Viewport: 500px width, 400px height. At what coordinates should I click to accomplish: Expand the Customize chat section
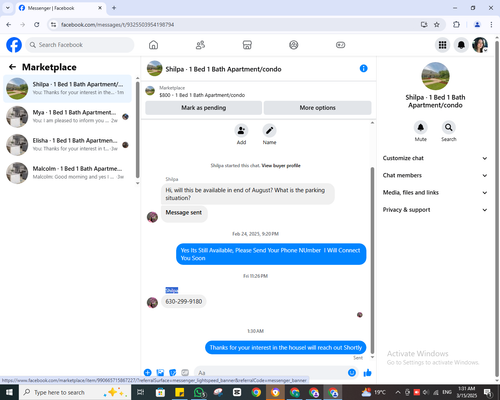(x=435, y=158)
